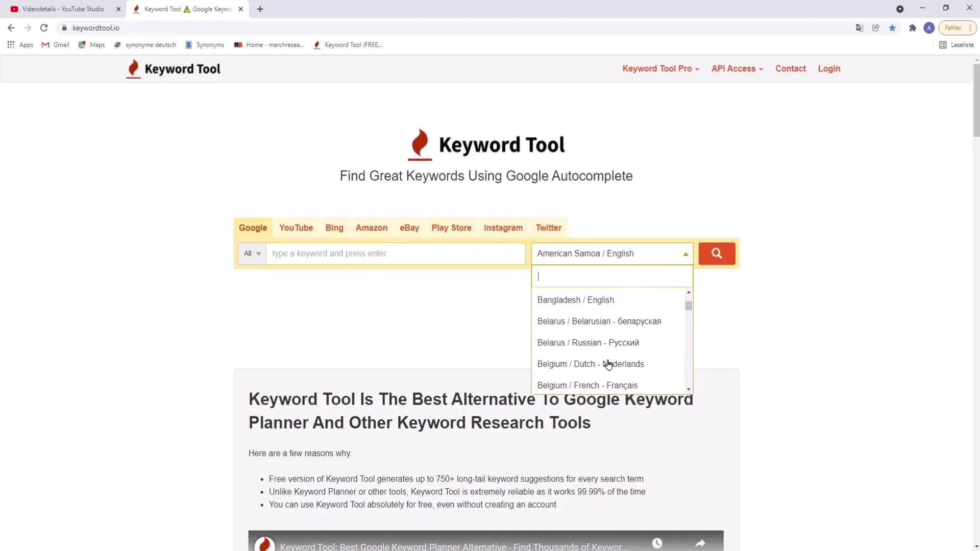The image size is (980, 551).
Task: Open a new browser tab
Action: 260,9
